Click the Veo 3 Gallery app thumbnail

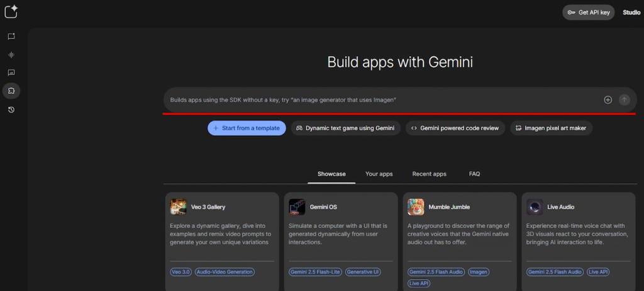[x=178, y=207]
